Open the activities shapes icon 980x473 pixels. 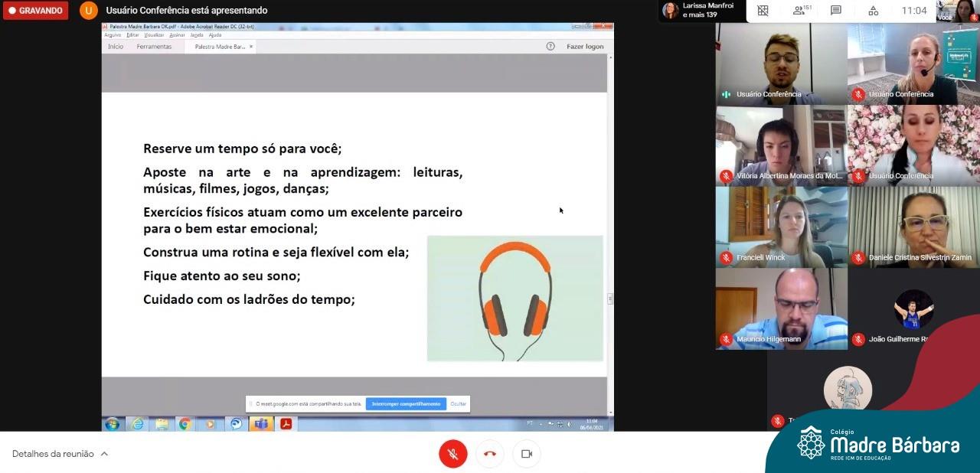pyautogui.click(x=873, y=11)
